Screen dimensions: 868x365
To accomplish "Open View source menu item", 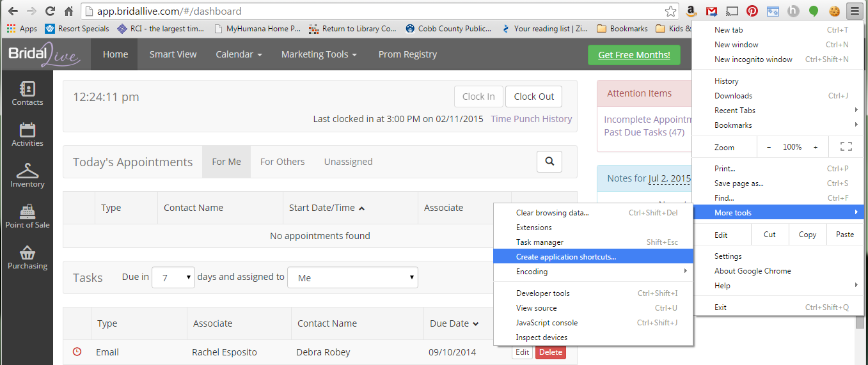I will pos(593,308).
